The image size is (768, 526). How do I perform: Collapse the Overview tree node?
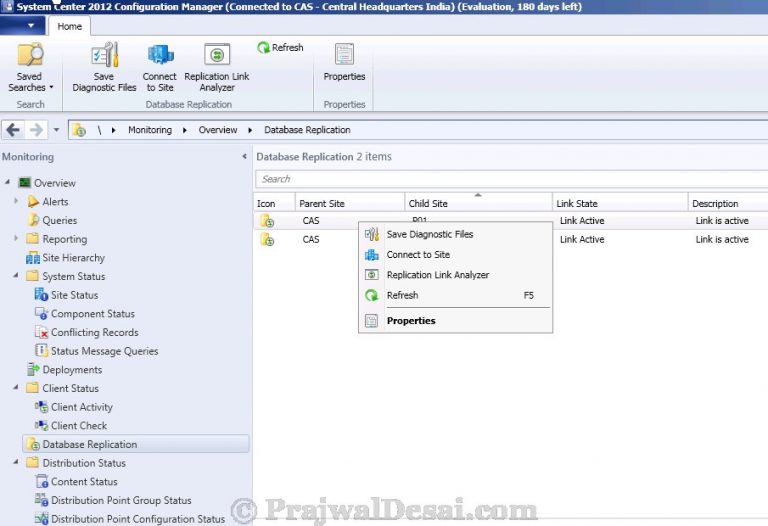coord(7,182)
